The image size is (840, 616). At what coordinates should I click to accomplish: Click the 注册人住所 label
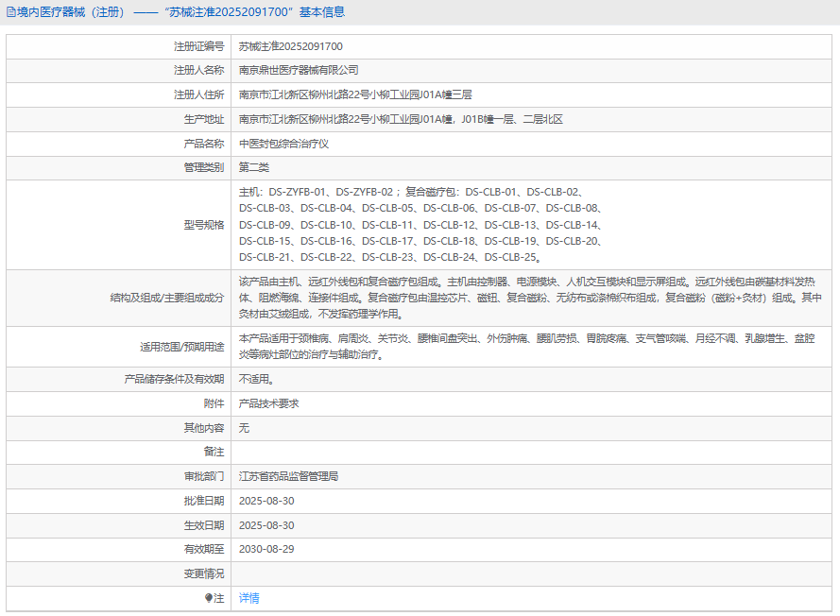[198, 94]
